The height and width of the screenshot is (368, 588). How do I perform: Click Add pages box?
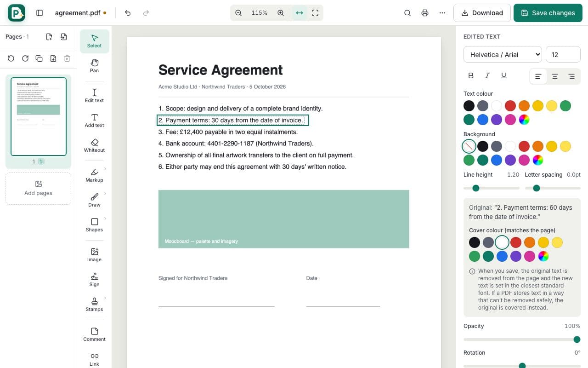(38, 188)
